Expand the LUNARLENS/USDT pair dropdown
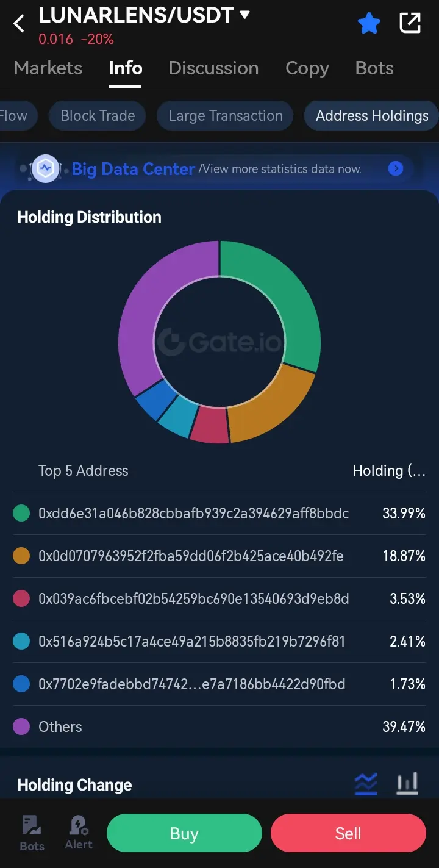The width and height of the screenshot is (439, 868). pyautogui.click(x=244, y=15)
